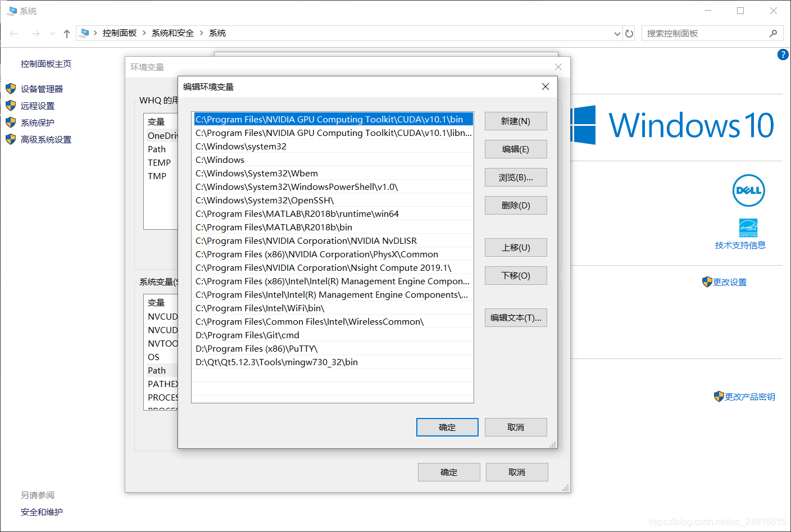
Task: Click 取消 in 编辑环境变量 dialog
Action: pyautogui.click(x=516, y=428)
